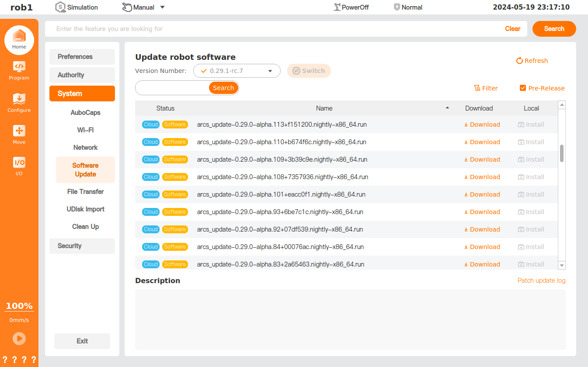
Task: Open the Manual mode dropdown arrow
Action: 162,7
